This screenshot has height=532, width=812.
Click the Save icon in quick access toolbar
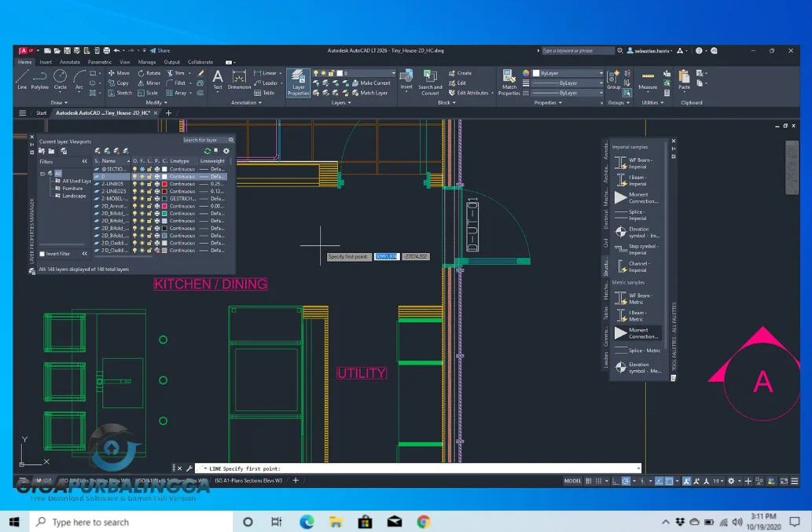tap(67, 51)
